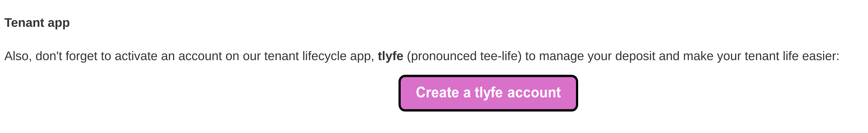Click the word don't in the paragraph
The height and width of the screenshot is (133, 868).
coord(49,56)
